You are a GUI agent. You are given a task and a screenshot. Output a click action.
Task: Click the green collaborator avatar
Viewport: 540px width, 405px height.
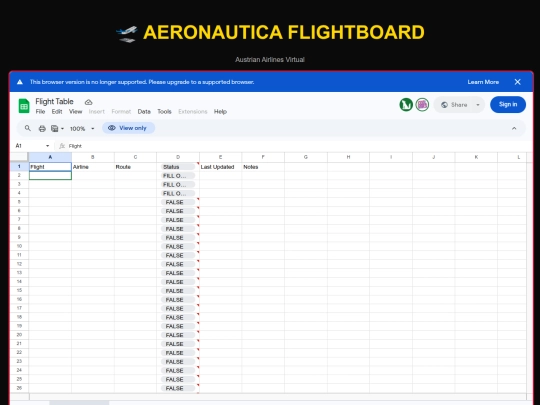click(406, 104)
